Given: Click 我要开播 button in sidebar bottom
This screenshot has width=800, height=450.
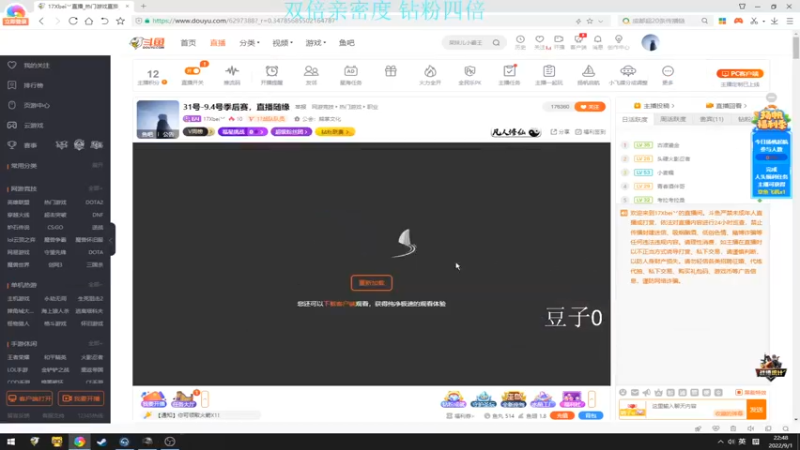Looking at the screenshot, I should [x=81, y=398].
